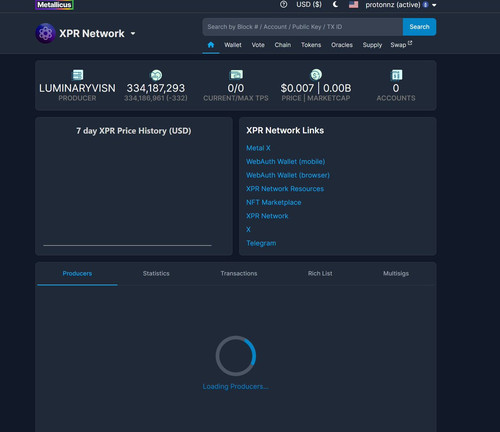Viewport: 500px width, 432px height.
Task: Click the 0/0 current/max TPS value
Action: [x=236, y=88]
